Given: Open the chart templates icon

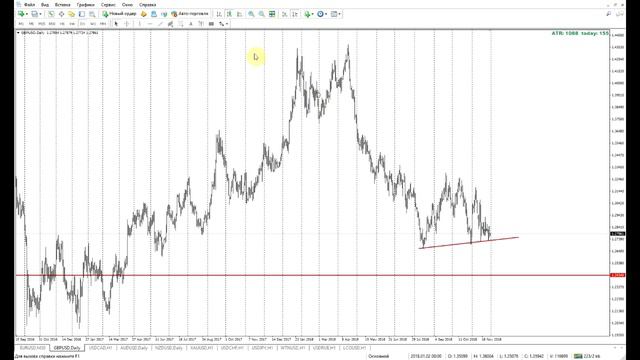Looking at the screenshot, I should [334, 14].
